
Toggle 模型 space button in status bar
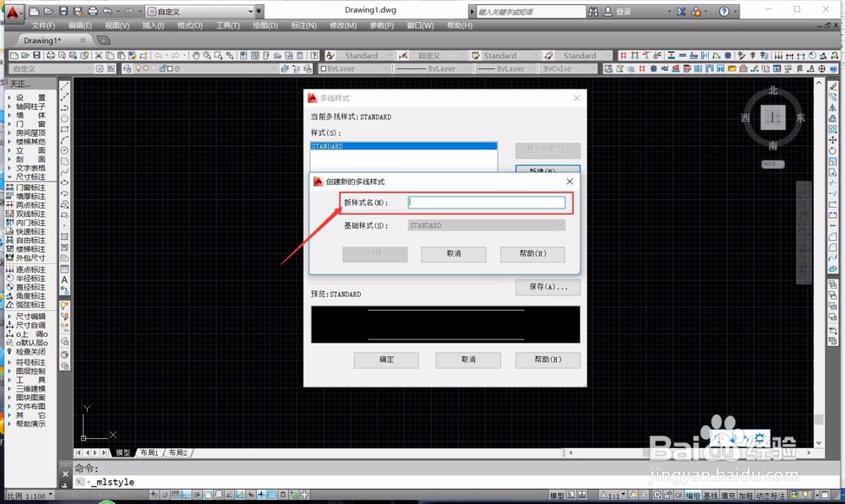(x=557, y=496)
